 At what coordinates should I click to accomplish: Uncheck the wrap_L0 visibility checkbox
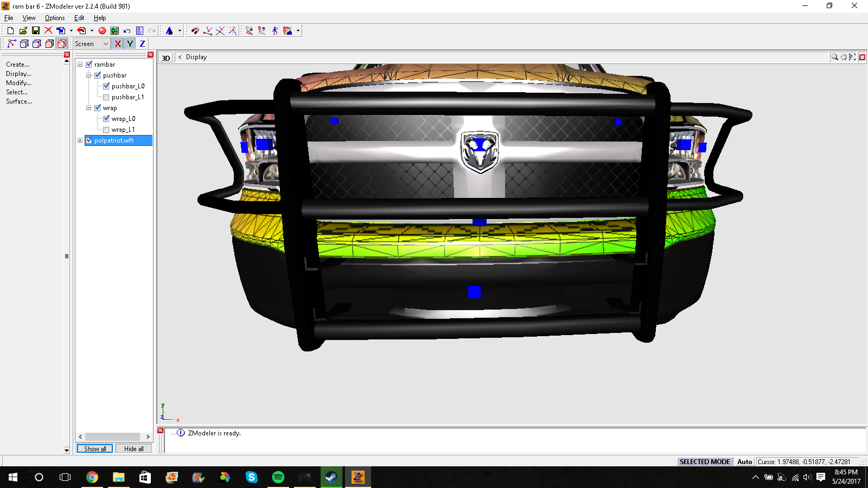point(106,119)
